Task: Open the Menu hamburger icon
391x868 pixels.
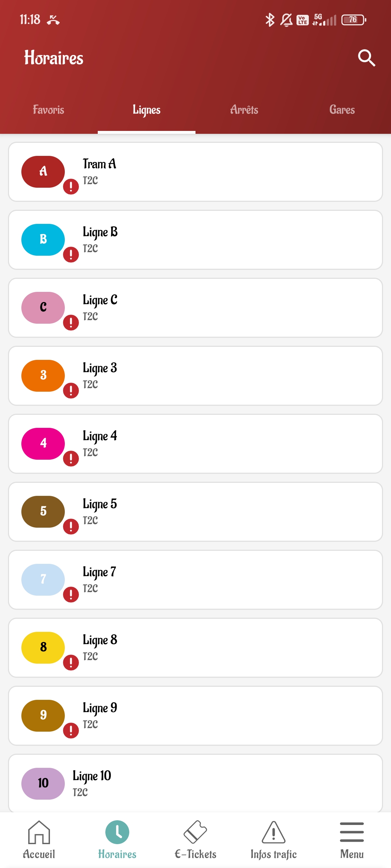Action: tap(352, 832)
